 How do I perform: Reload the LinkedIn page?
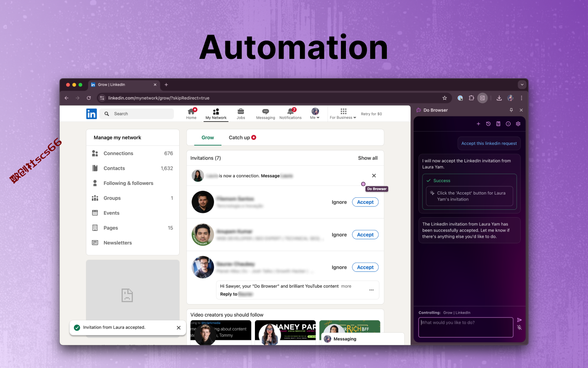pos(89,98)
